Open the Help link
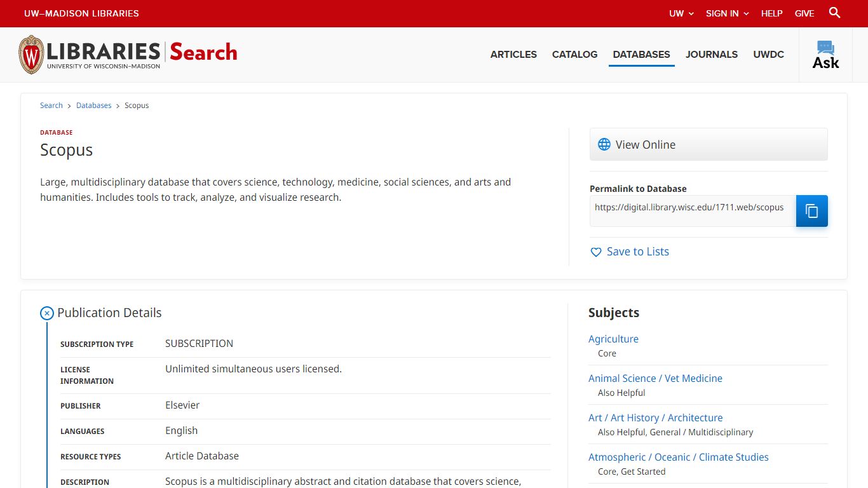Image resolution: width=868 pixels, height=488 pixels. [772, 13]
